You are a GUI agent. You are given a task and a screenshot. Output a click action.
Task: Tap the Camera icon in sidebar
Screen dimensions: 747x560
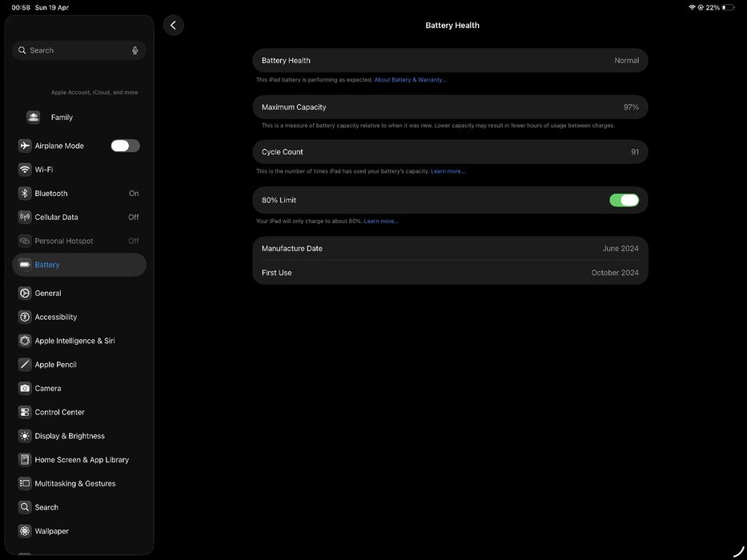tap(25, 389)
